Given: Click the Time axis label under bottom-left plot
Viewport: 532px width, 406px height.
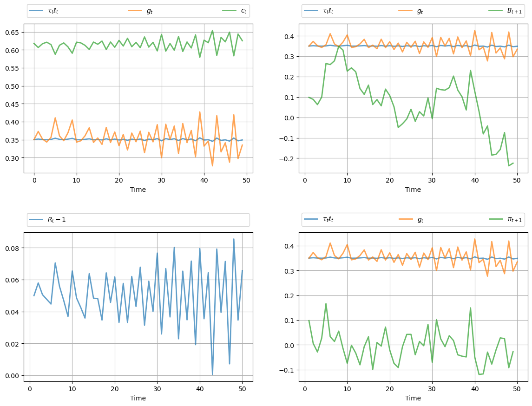Looking at the screenshot, I should pos(138,398).
